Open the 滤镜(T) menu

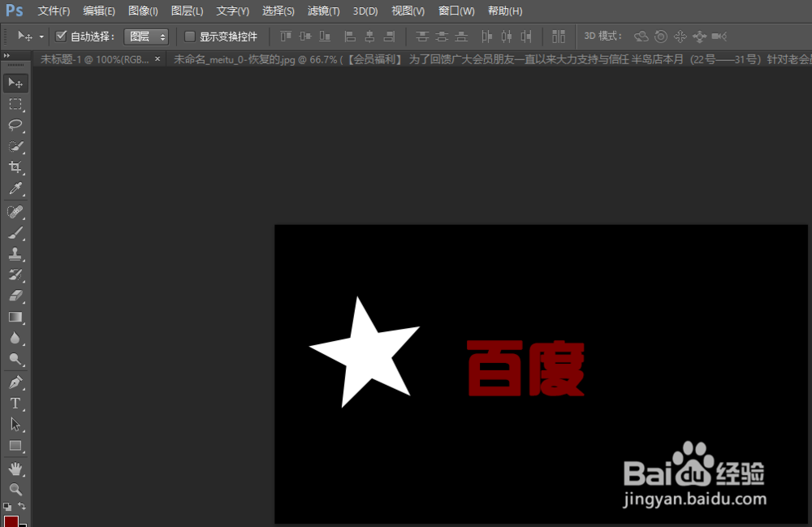click(323, 11)
